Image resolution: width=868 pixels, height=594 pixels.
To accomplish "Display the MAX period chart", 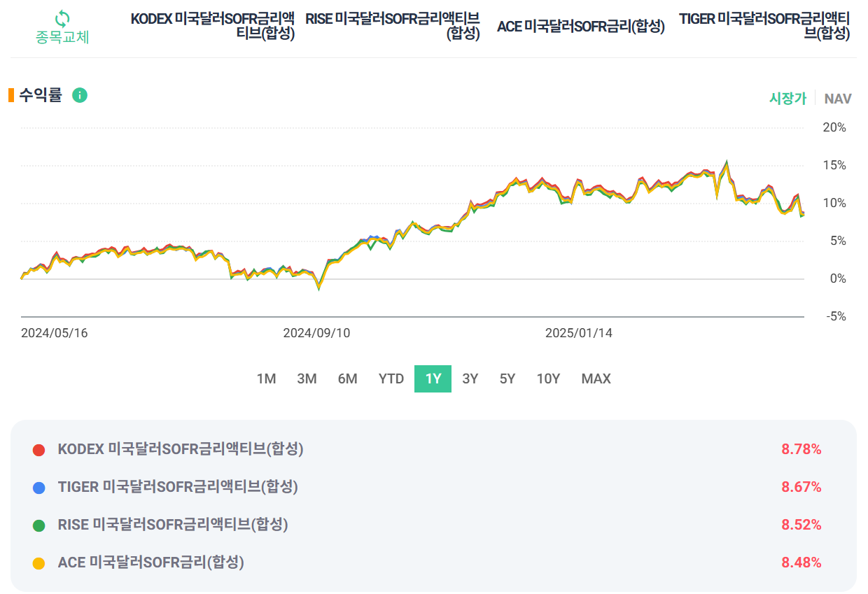I will pyautogui.click(x=595, y=379).
